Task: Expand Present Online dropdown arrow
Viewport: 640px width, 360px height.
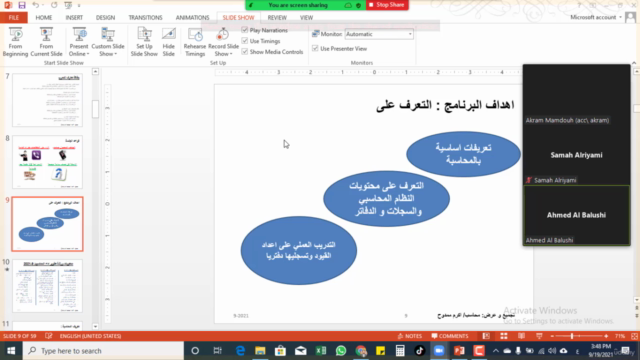Action: click(x=88, y=54)
